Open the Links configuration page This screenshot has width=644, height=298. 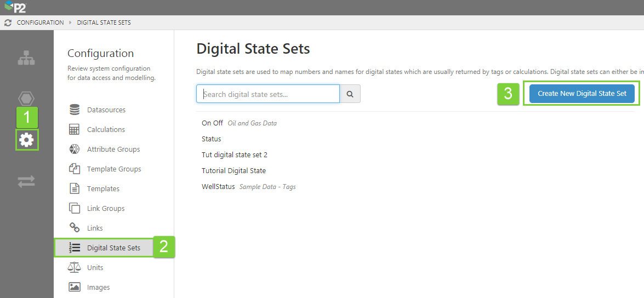coord(95,228)
